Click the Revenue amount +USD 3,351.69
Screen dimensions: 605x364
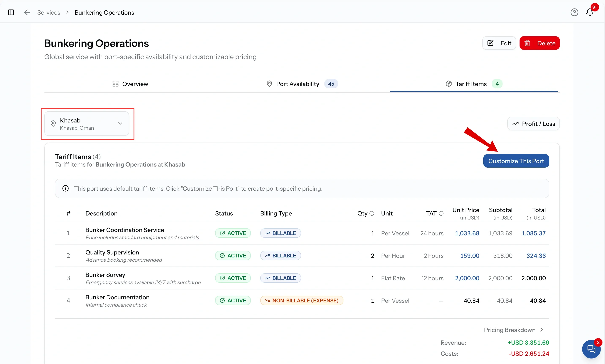click(x=528, y=343)
